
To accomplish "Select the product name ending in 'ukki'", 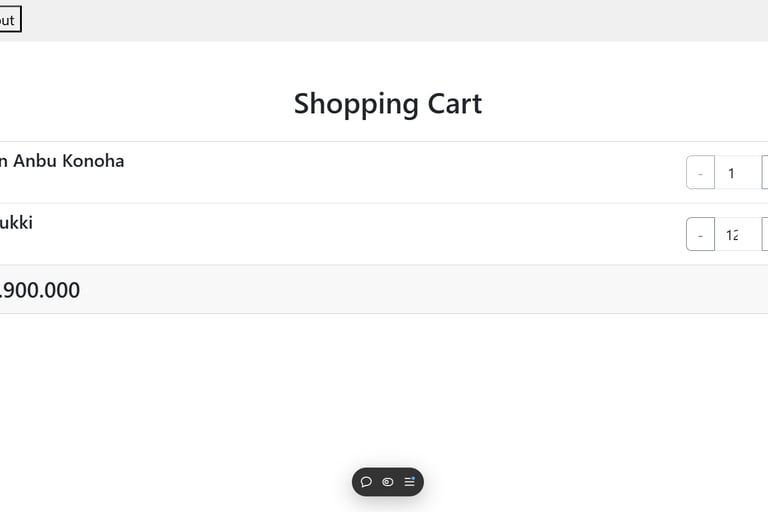I will (16, 222).
